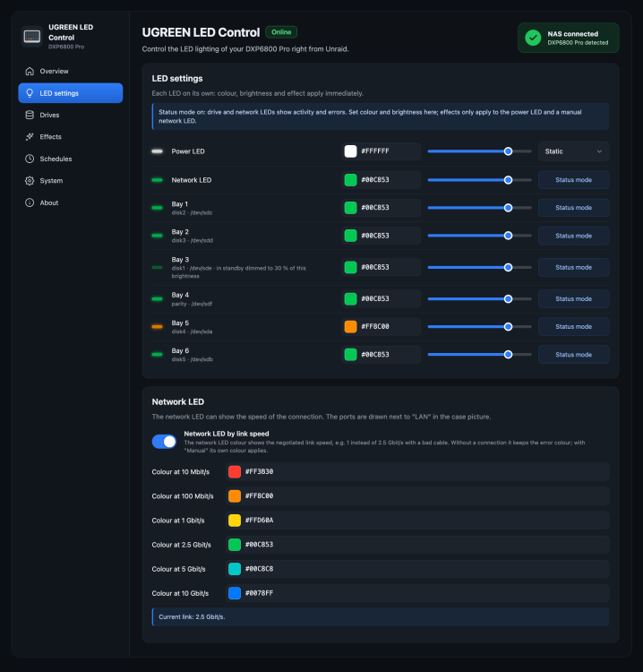The height and width of the screenshot is (672, 643).
Task: Open the Power LED Static effect dropdown
Action: tap(574, 151)
